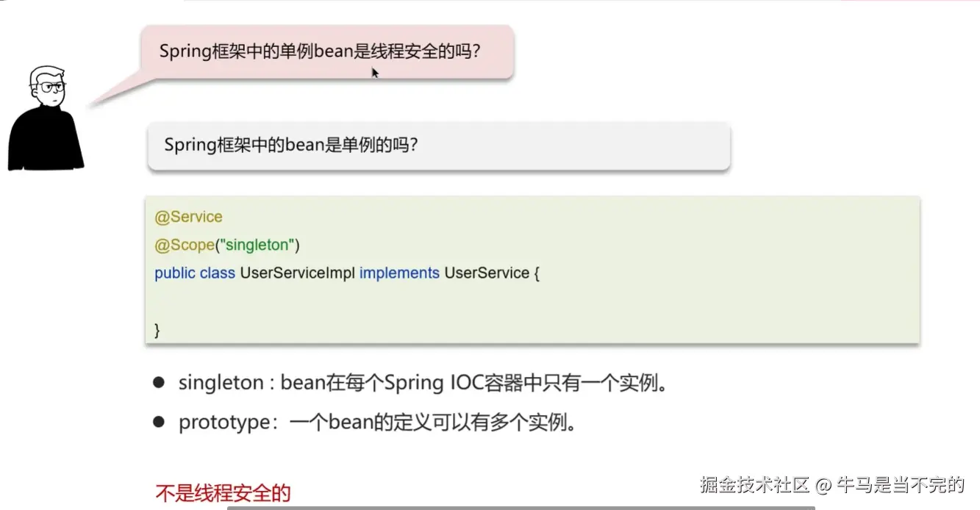The image size is (980, 510).
Task: Click the singleton bullet description text
Action: pyautogui.click(x=423, y=383)
